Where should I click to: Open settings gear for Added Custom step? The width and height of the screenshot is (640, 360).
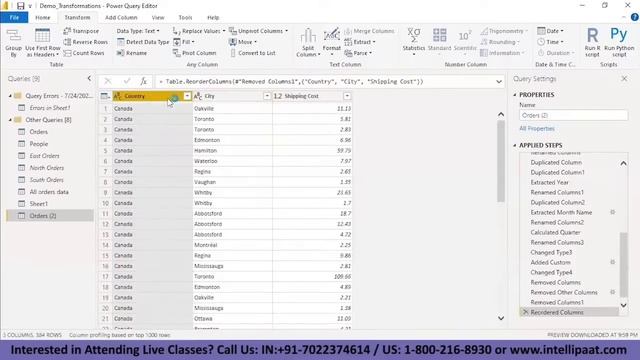tap(613, 262)
